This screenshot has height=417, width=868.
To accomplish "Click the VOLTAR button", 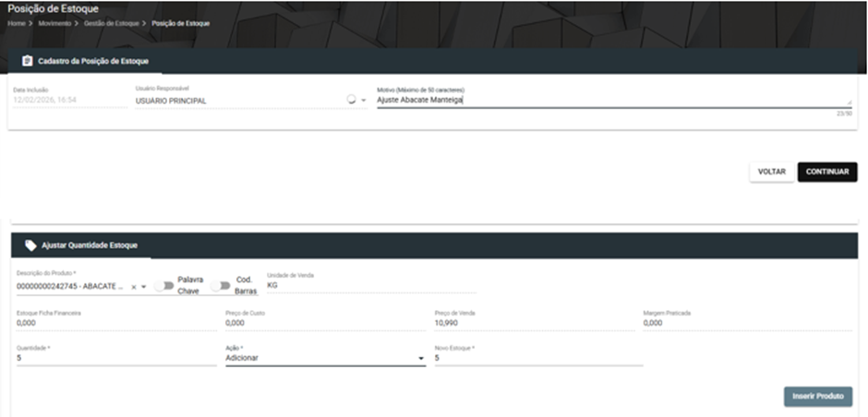I will tap(772, 172).
